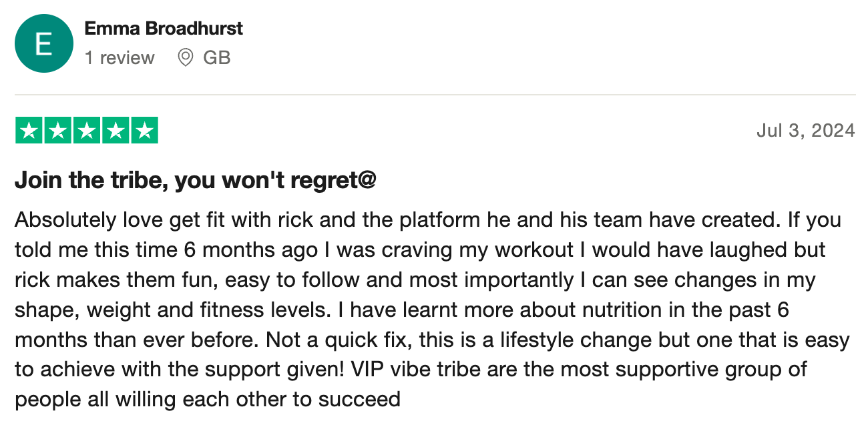Image resolution: width=868 pixels, height=427 pixels.
Task: Click the location pin icon next to GB
Action: 186,57
